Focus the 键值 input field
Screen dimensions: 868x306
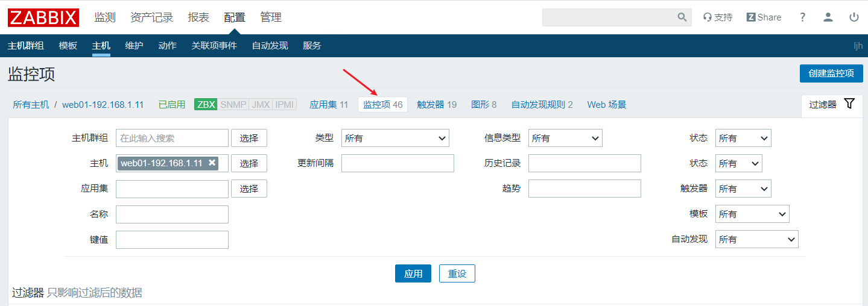(x=172, y=239)
